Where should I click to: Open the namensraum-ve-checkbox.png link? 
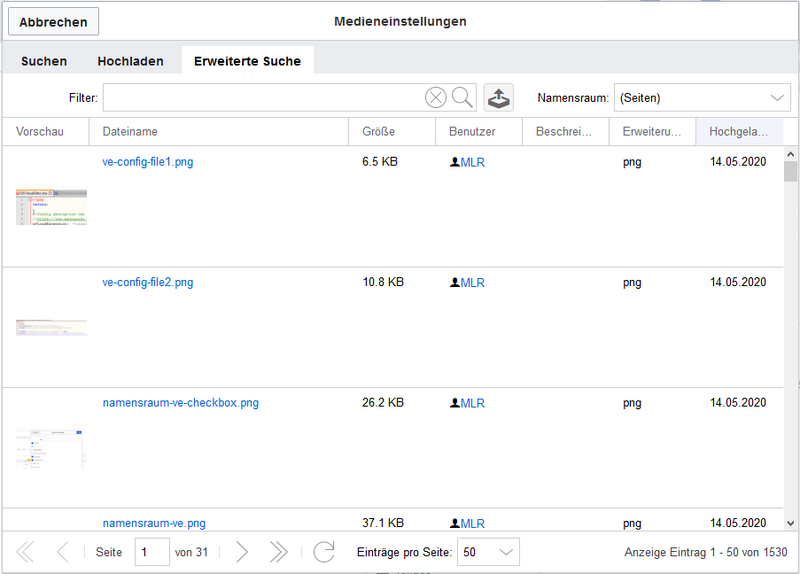[x=181, y=403]
